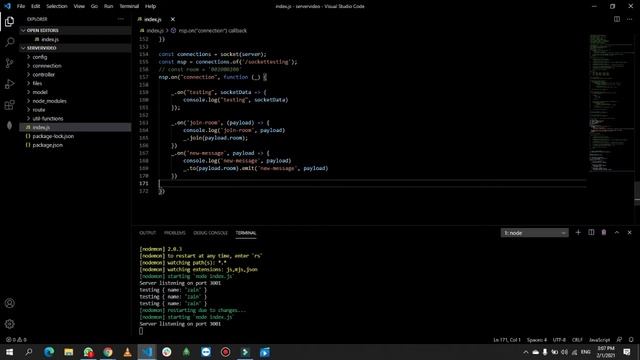Image resolution: width=640 pixels, height=360 pixels.
Task: Open the Accounts icon in activity bar
Action: [x=9, y=303]
